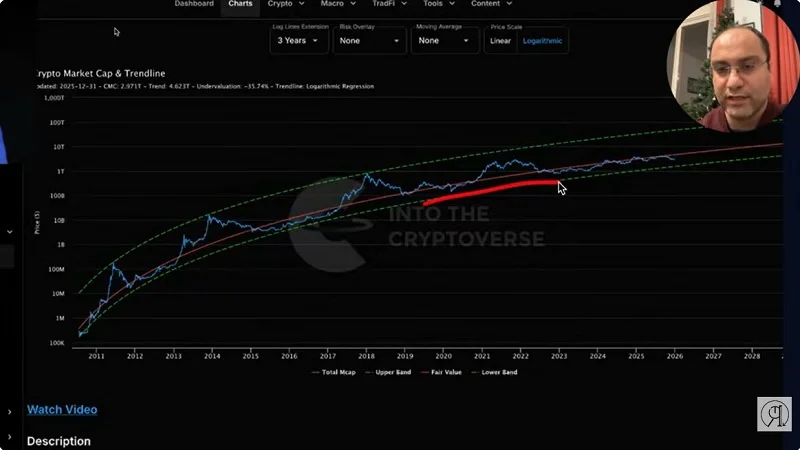
Task: Select the Linear price scale
Action: point(500,41)
